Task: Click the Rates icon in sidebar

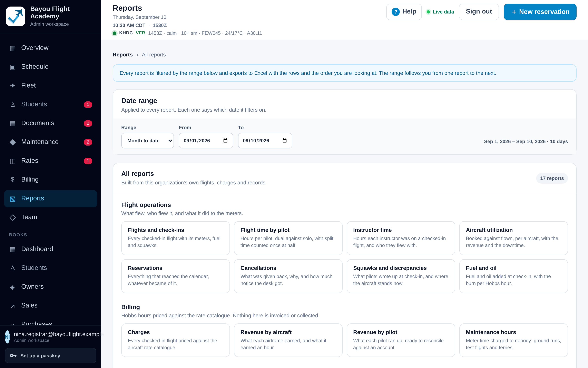Action: (13, 161)
